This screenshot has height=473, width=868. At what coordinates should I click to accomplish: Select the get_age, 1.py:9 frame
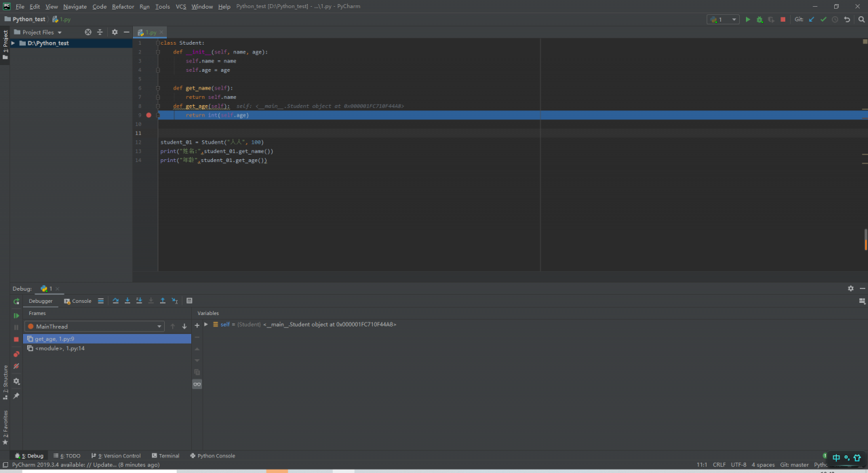[108, 339]
